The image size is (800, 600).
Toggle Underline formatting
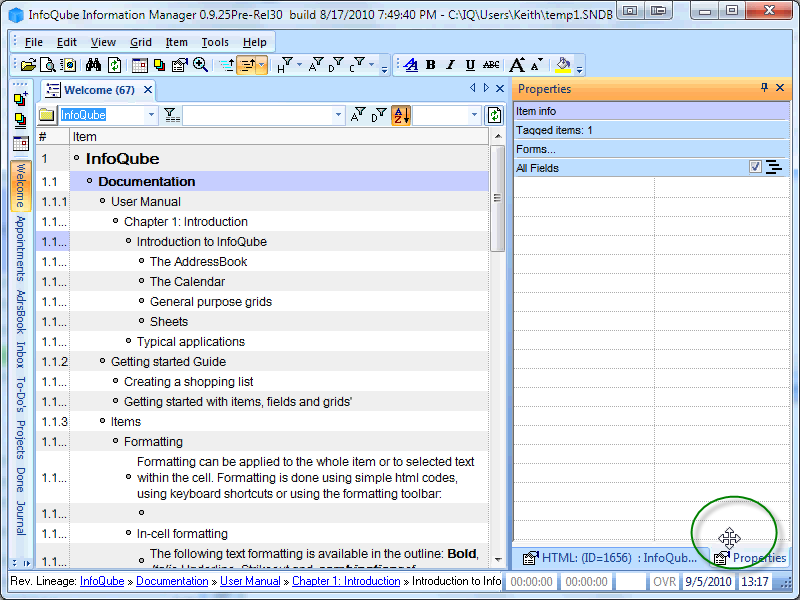coord(470,65)
